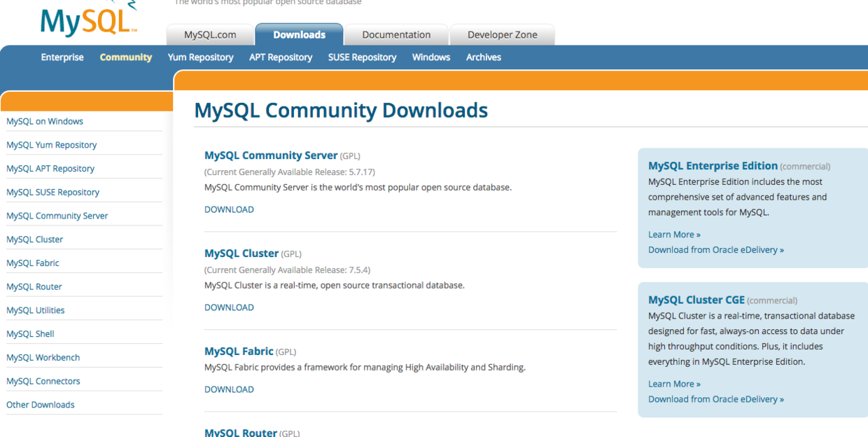
Task: Open SUSE Repository in the nav bar
Action: pos(362,57)
